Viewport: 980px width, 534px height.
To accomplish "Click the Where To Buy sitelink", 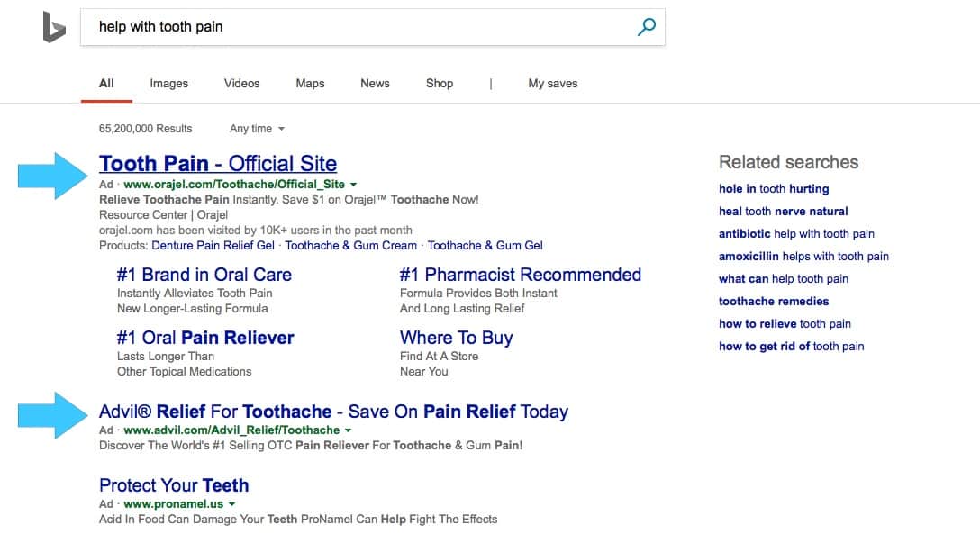I will pos(455,338).
